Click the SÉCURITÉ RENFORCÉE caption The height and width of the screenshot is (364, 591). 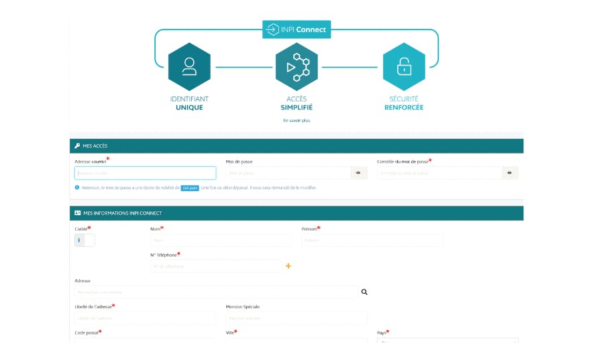pyautogui.click(x=404, y=103)
